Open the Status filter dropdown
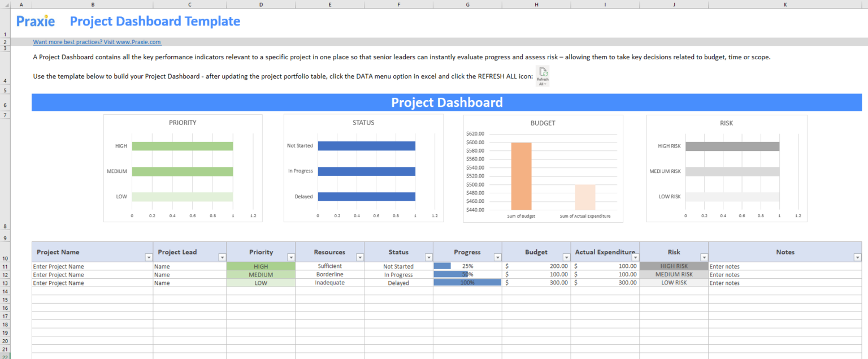Image resolution: width=868 pixels, height=359 pixels. (429, 257)
